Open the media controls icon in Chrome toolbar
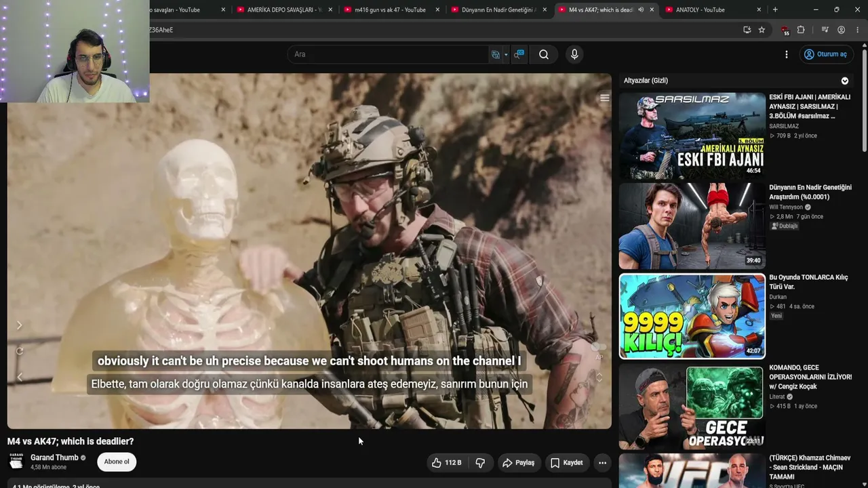868x488 pixels. click(825, 30)
